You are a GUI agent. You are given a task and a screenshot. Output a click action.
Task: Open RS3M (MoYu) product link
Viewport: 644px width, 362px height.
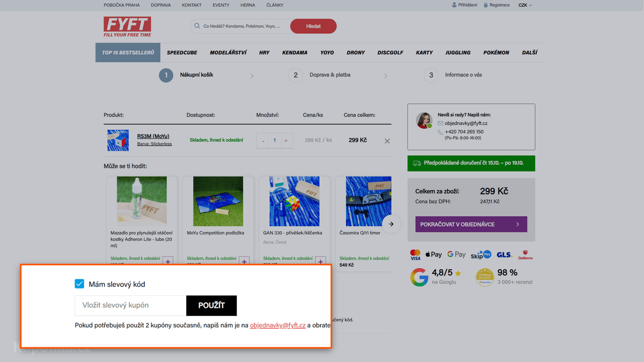coord(153,136)
